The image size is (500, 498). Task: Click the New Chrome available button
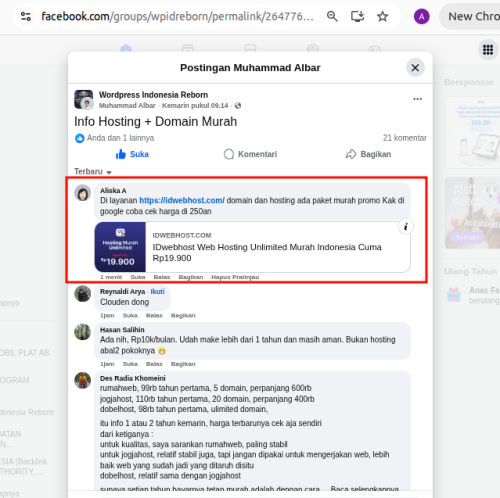coord(471,16)
